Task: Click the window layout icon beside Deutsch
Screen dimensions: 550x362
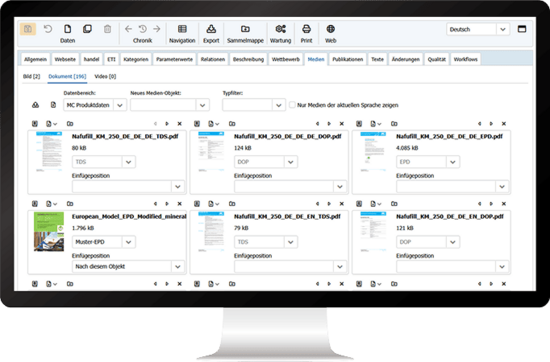Action: pos(522,29)
